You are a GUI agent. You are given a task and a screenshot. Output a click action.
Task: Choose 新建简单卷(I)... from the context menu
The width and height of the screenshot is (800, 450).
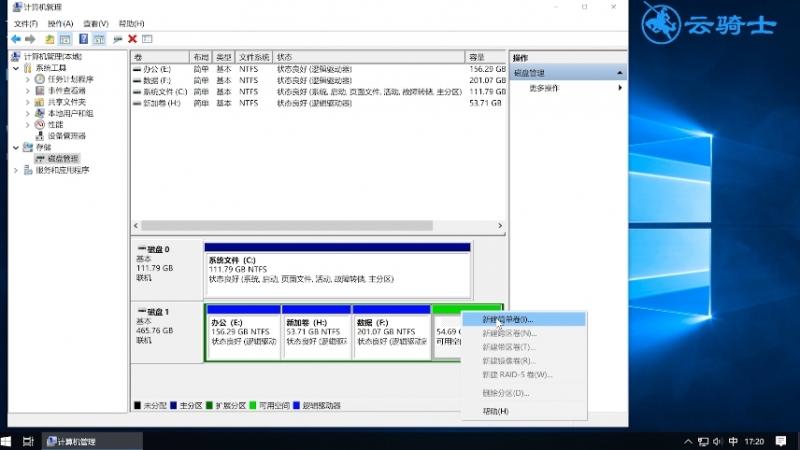[x=524, y=319]
